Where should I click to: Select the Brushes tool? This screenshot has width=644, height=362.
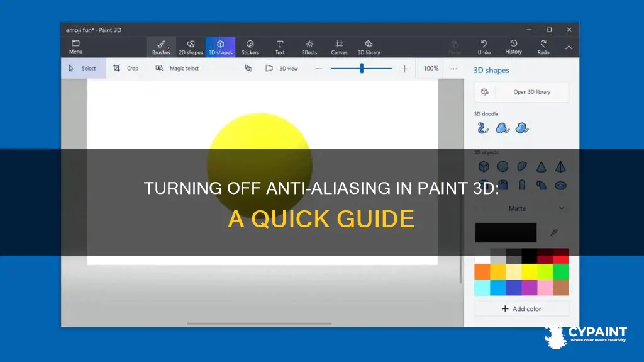[x=161, y=47]
